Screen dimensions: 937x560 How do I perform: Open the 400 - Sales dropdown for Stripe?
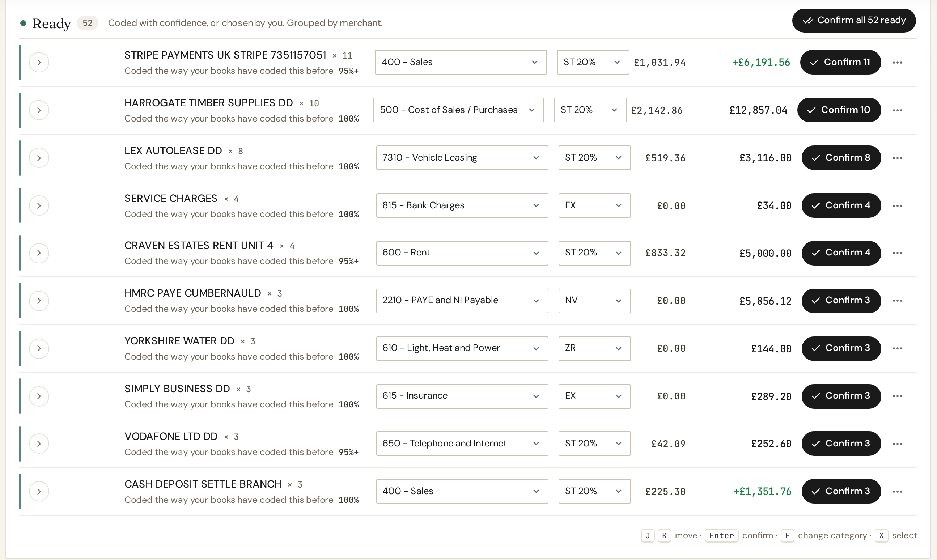(461, 62)
